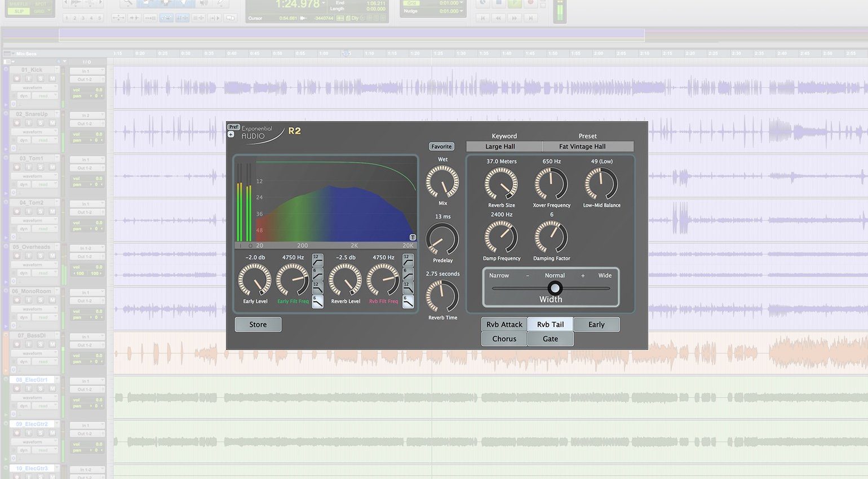Click the Predelay knob
This screenshot has height=479, width=868.
pyautogui.click(x=442, y=239)
